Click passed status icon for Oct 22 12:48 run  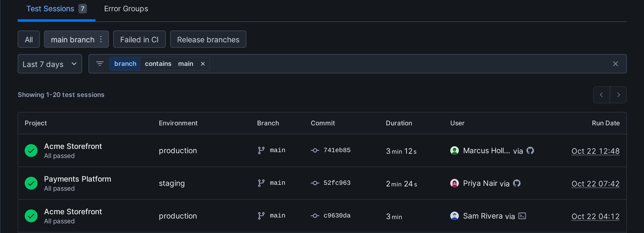pyautogui.click(x=31, y=151)
